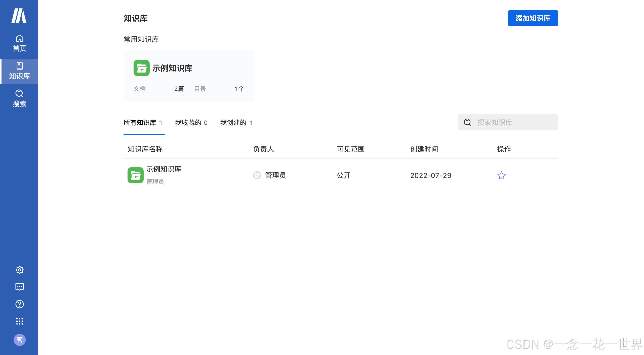
Task: Open the feedback message icon
Action: [20, 287]
